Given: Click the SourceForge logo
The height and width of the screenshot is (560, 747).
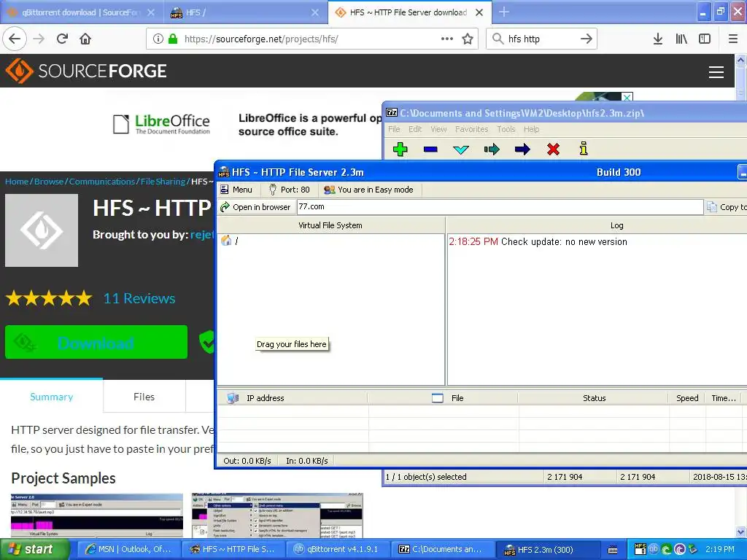Looking at the screenshot, I should [86, 71].
